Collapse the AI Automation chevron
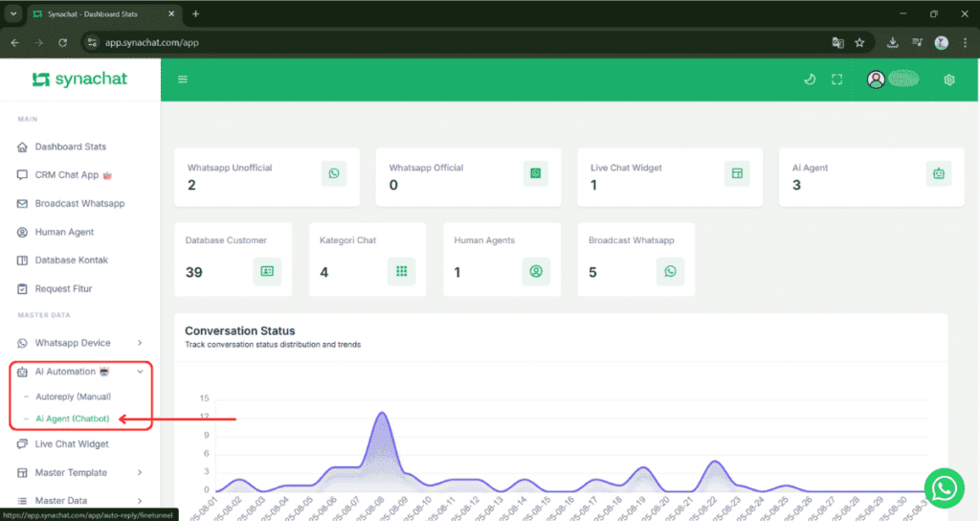980x521 pixels. (140, 372)
